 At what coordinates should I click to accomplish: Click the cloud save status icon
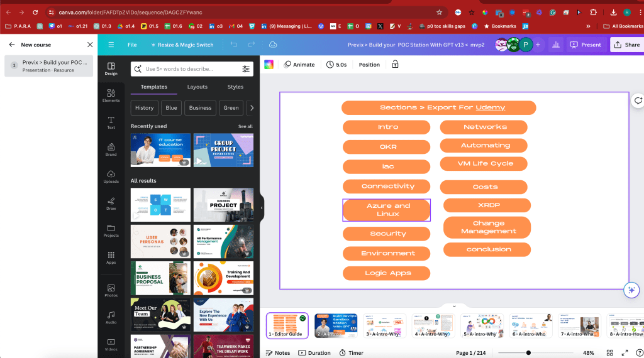click(273, 45)
